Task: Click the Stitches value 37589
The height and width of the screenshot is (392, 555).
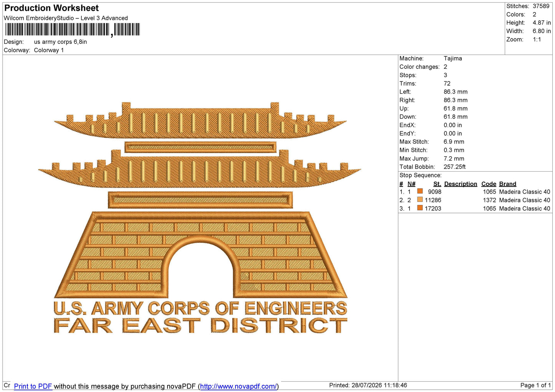Action: click(x=541, y=6)
